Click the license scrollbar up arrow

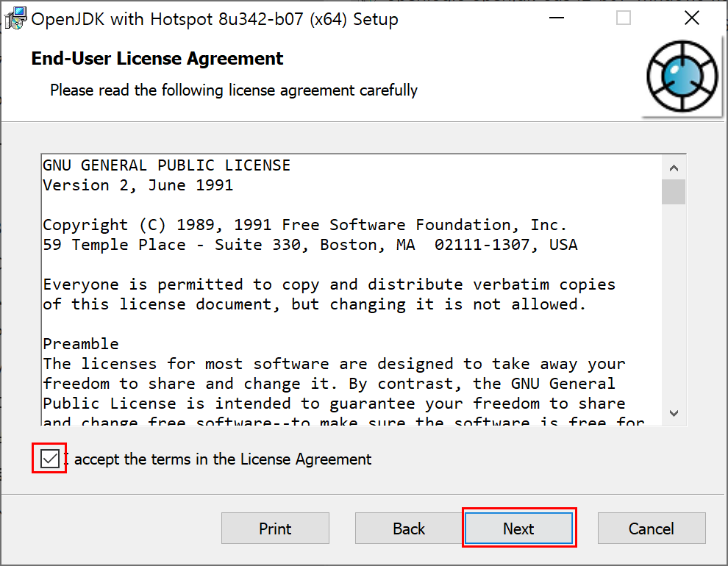674,168
